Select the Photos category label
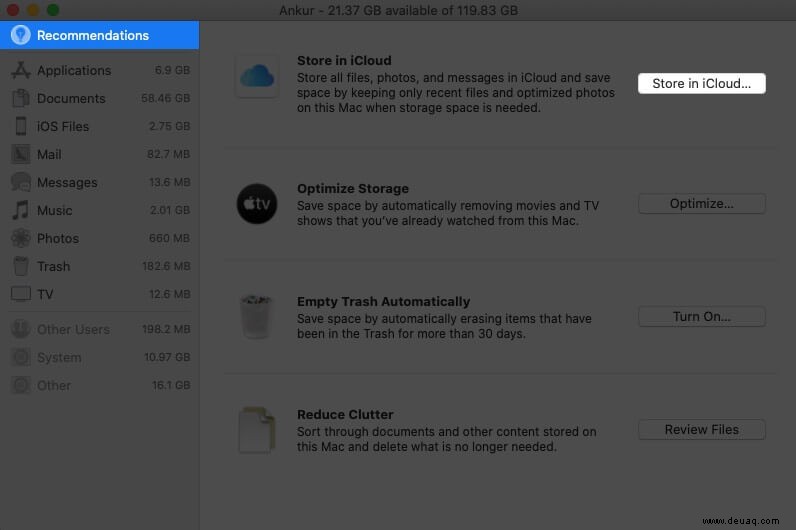Image resolution: width=796 pixels, height=530 pixels. click(58, 238)
